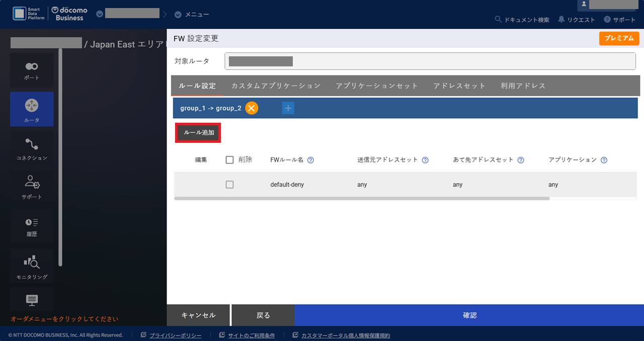This screenshot has height=341, width=644.
Task: Open the メニュー dropdown
Action: [x=192, y=15]
